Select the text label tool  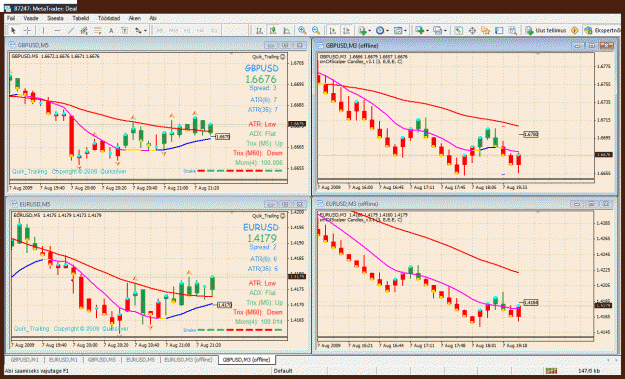[124, 31]
